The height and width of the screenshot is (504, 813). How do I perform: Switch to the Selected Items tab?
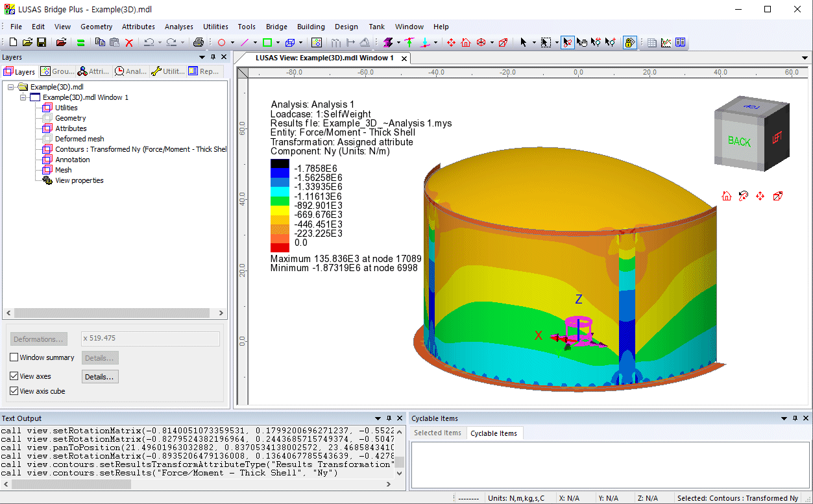point(437,433)
